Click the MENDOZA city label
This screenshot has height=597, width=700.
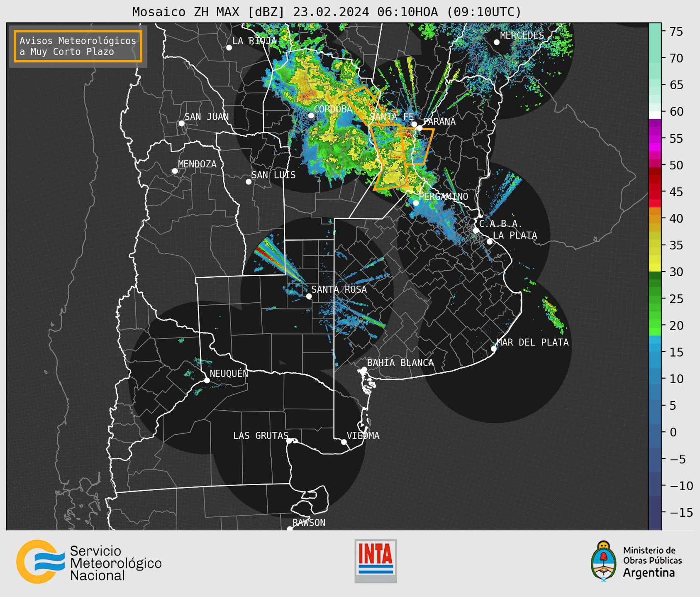pos(198,164)
